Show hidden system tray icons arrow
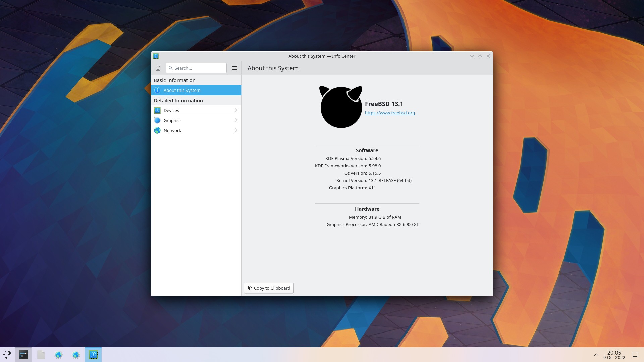 [596, 355]
